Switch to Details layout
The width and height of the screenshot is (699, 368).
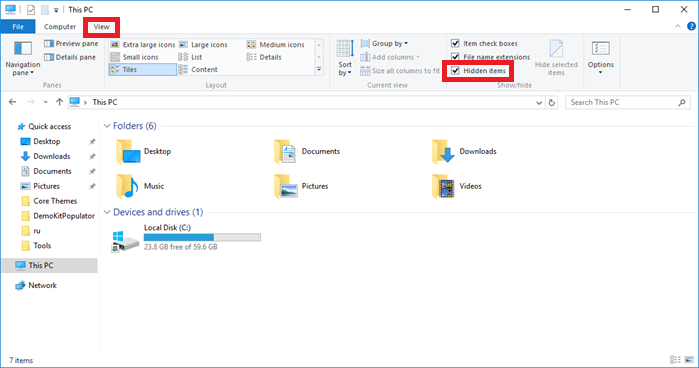[264, 57]
